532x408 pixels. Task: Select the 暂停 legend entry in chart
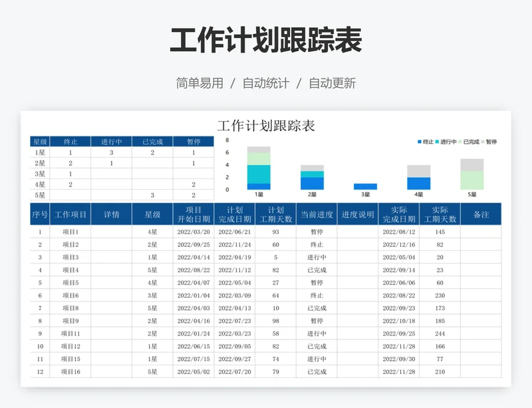[x=489, y=142]
